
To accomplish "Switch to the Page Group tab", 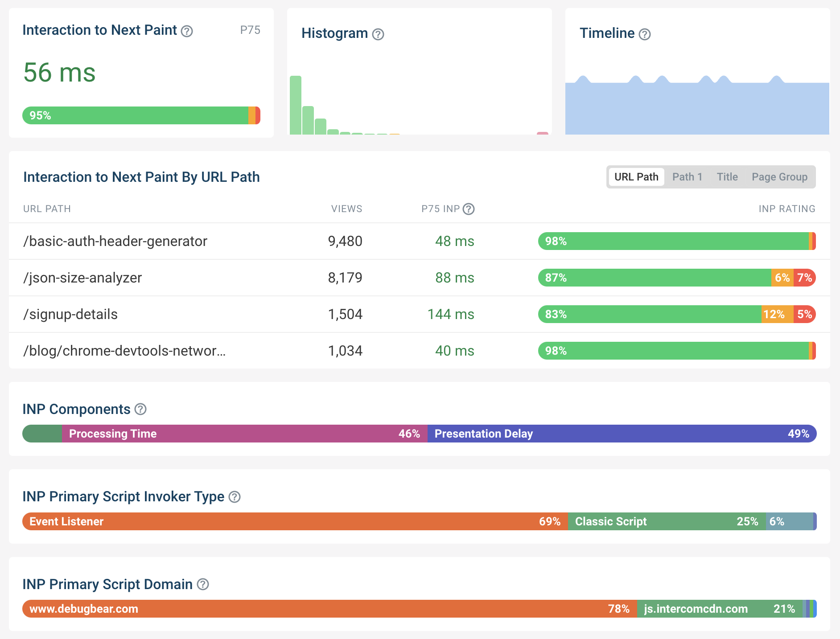I will [x=779, y=177].
